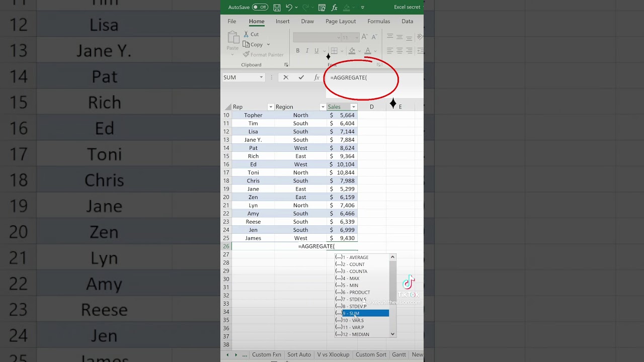The image size is (644, 362).
Task: Switch to the Insert ribbon tab
Action: pyautogui.click(x=283, y=21)
